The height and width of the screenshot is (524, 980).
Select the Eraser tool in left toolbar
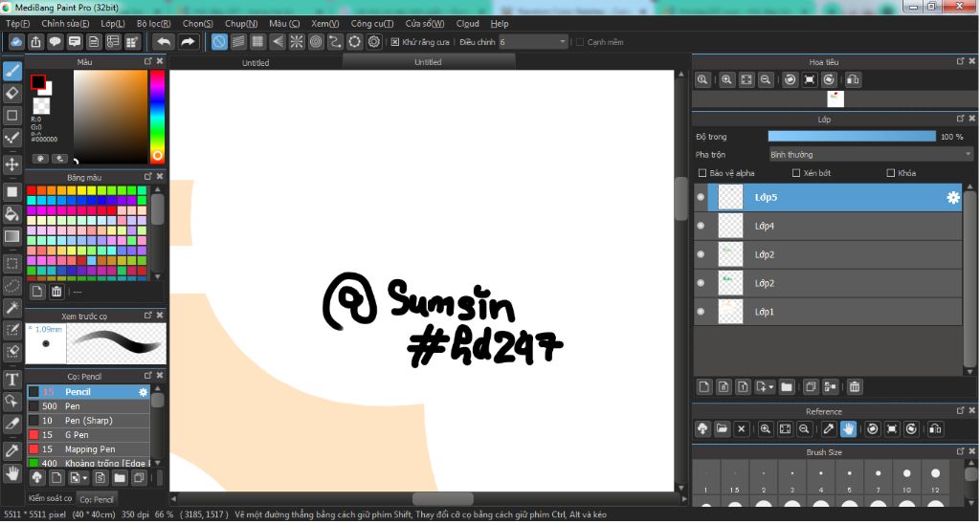[12, 93]
